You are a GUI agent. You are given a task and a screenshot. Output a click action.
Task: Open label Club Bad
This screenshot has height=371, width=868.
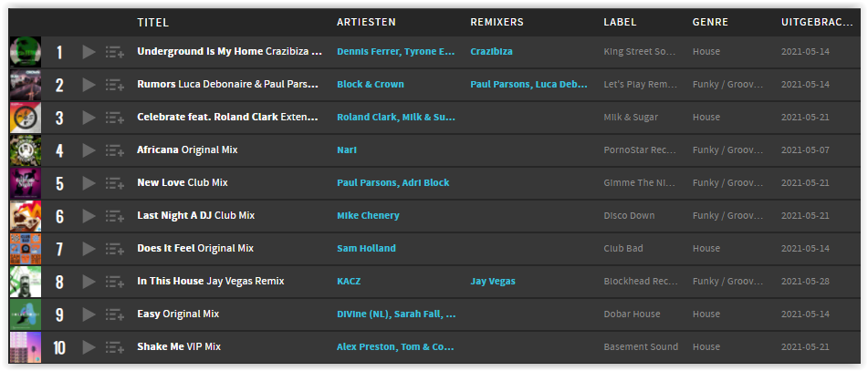point(623,248)
